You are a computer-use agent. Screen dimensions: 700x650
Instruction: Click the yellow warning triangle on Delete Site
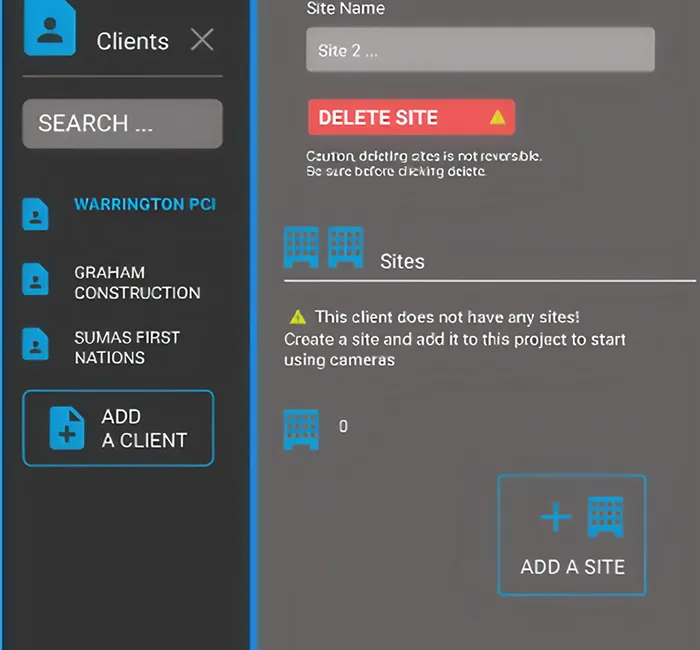coord(497,117)
